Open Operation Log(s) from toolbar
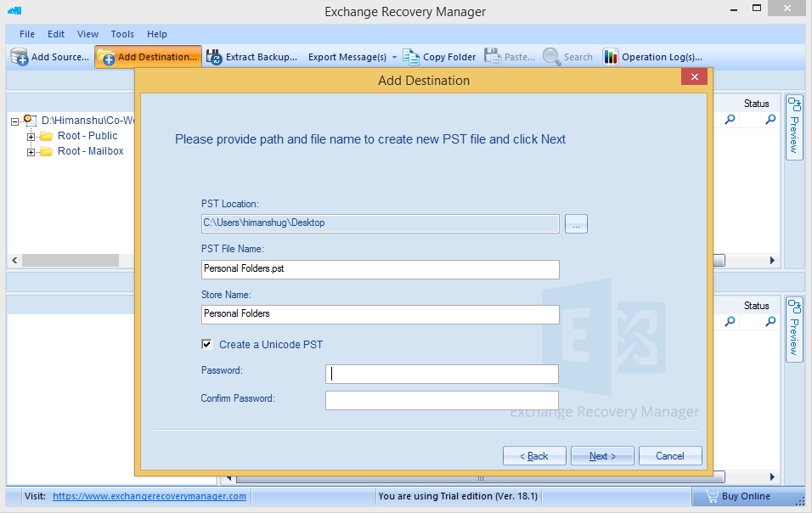This screenshot has height=513, width=812. [x=652, y=57]
